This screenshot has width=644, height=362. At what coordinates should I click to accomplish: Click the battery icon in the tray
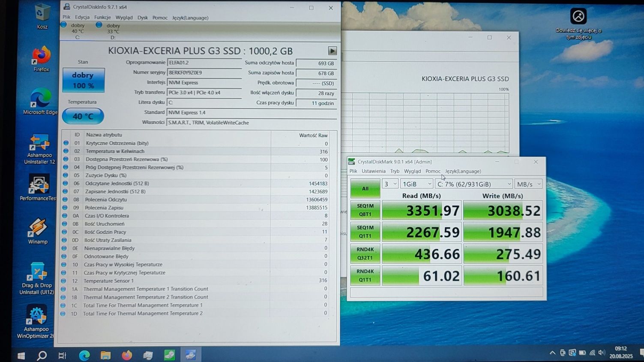(582, 353)
